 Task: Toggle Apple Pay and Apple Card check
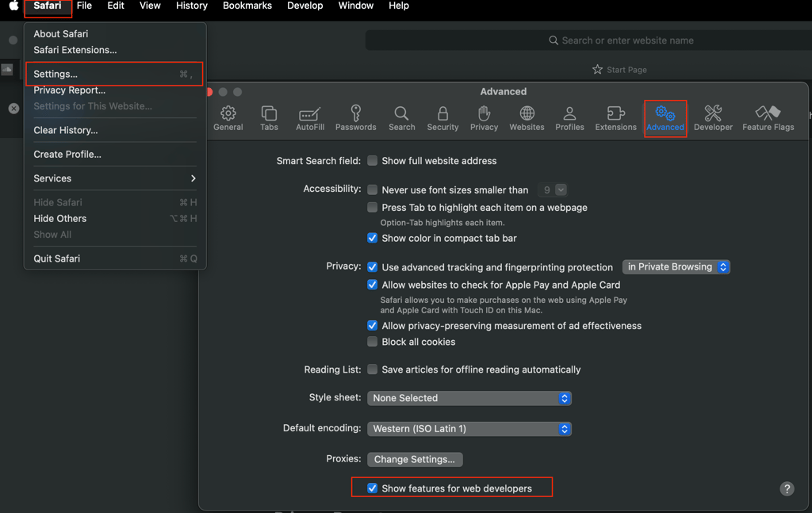click(x=372, y=284)
